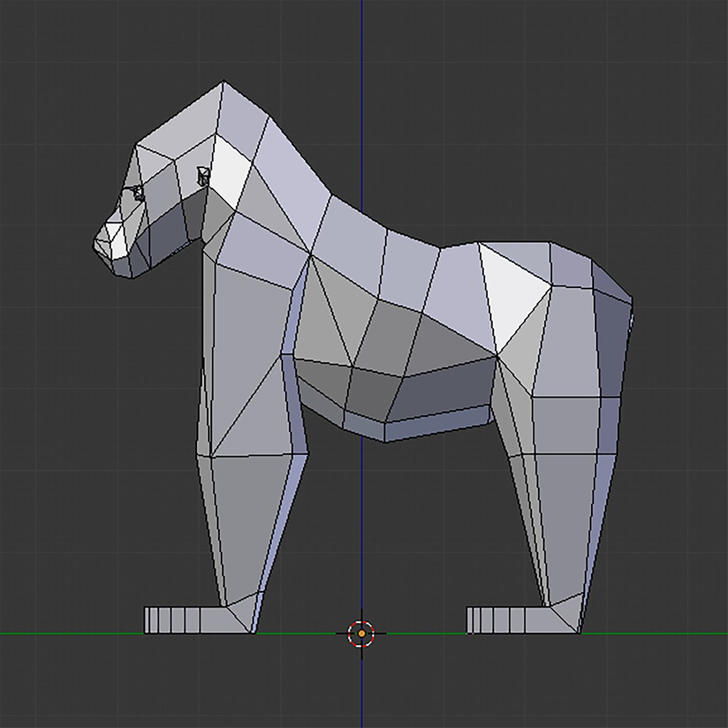Click the 3D cursor crosshair on the ground line

point(362,633)
